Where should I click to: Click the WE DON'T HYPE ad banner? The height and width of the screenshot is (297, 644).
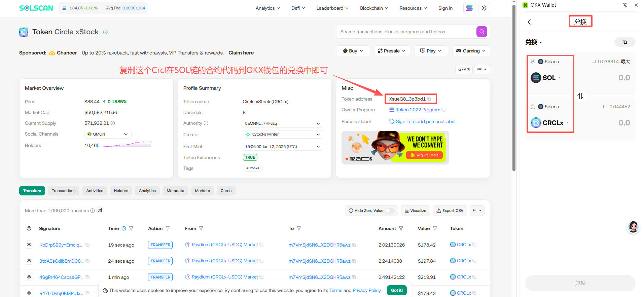pyautogui.click(x=395, y=147)
